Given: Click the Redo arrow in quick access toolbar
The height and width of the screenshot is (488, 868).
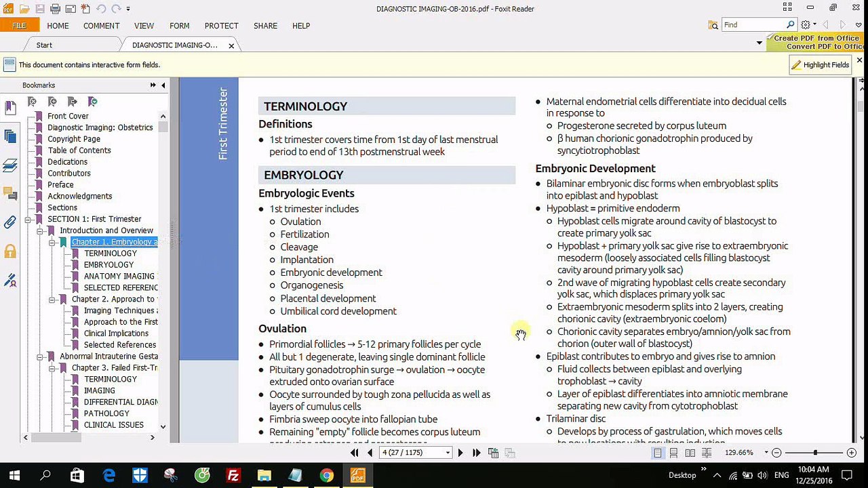Looking at the screenshot, I should [x=116, y=9].
